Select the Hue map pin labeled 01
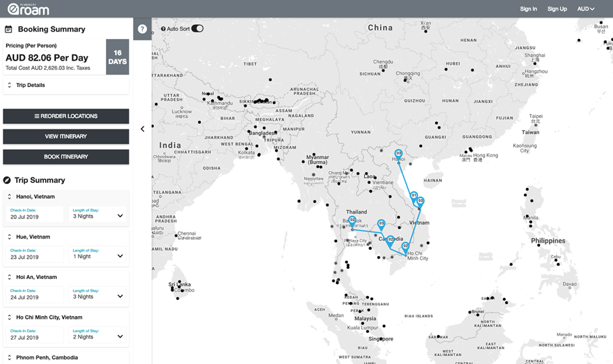Screen dimensions: 613x364 point(413,197)
